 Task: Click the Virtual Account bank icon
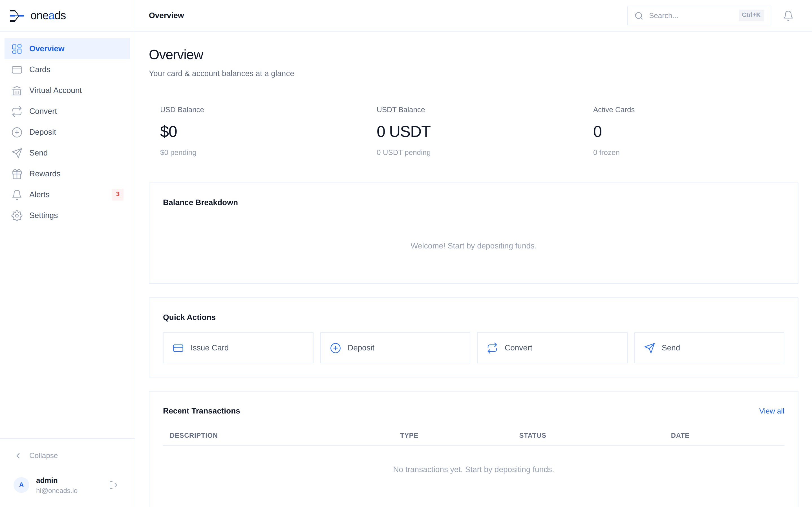(17, 90)
